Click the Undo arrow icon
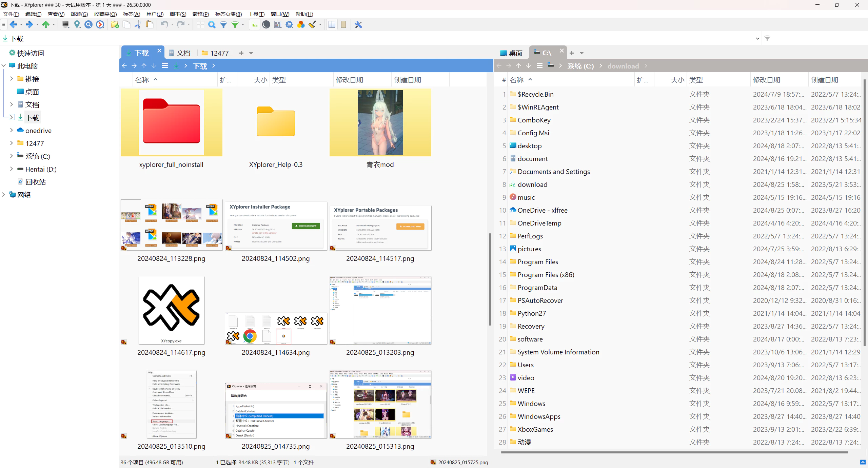The width and height of the screenshot is (868, 468). (164, 24)
